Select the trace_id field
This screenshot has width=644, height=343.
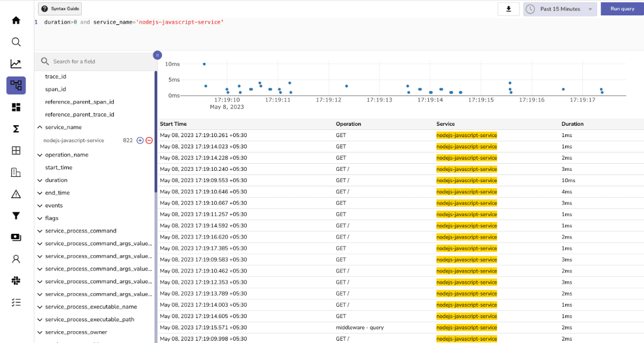point(56,77)
